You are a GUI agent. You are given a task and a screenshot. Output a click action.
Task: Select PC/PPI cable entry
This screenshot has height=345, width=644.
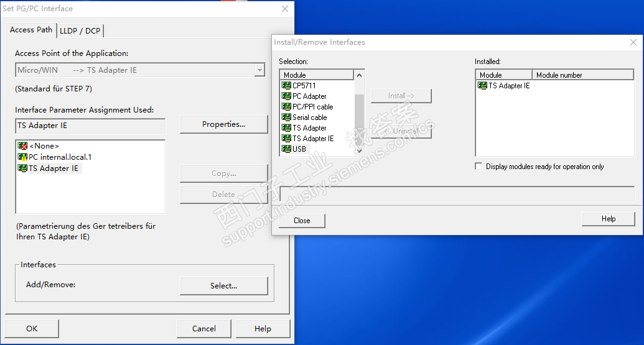click(x=312, y=107)
